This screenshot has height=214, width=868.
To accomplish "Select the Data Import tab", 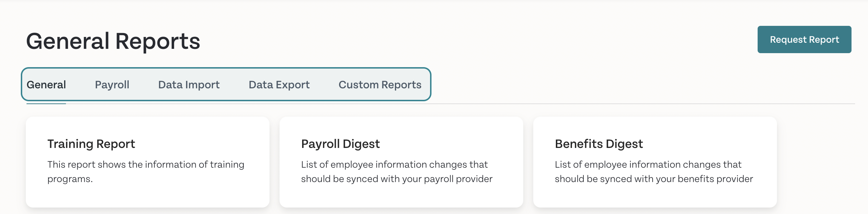I will pos(189,85).
